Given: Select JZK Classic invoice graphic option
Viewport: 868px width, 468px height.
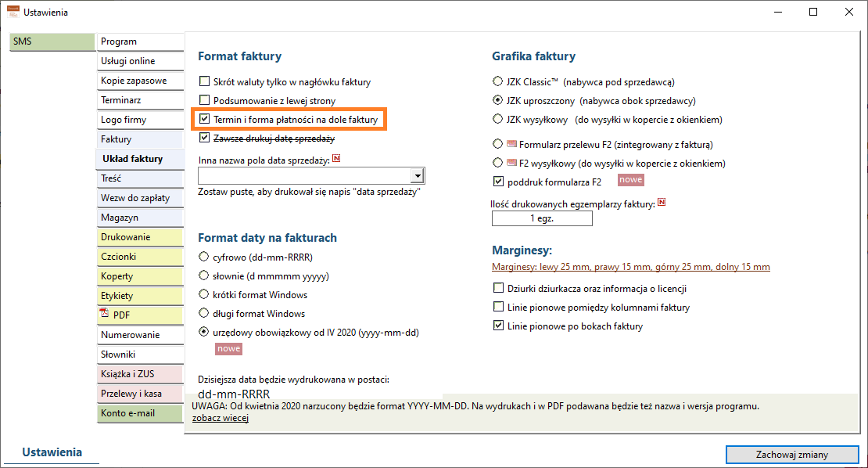Looking at the screenshot, I should (497, 81).
